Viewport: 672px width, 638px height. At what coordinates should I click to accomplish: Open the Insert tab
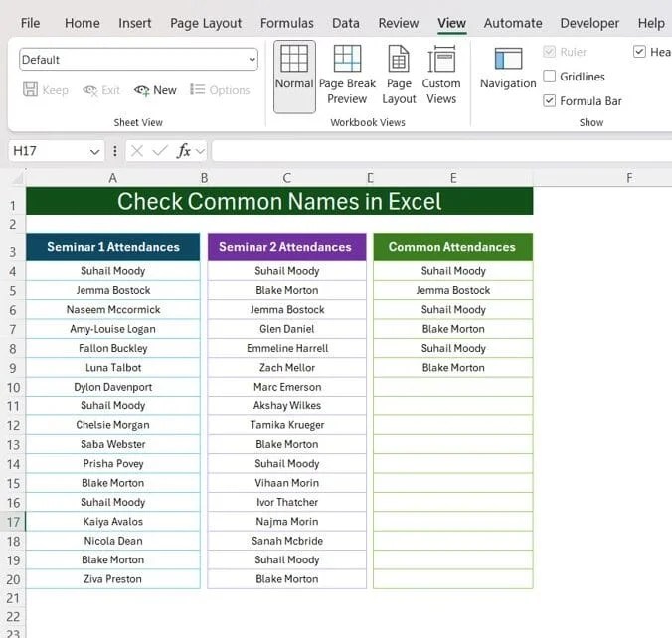135,23
